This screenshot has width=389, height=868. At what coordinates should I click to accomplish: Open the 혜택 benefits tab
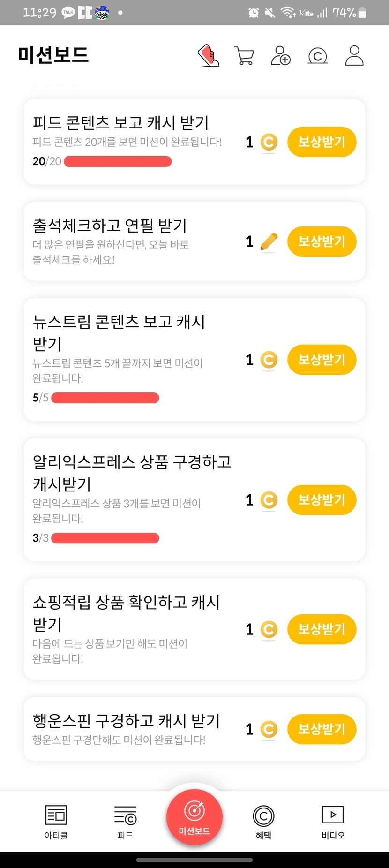pyautogui.click(x=263, y=822)
